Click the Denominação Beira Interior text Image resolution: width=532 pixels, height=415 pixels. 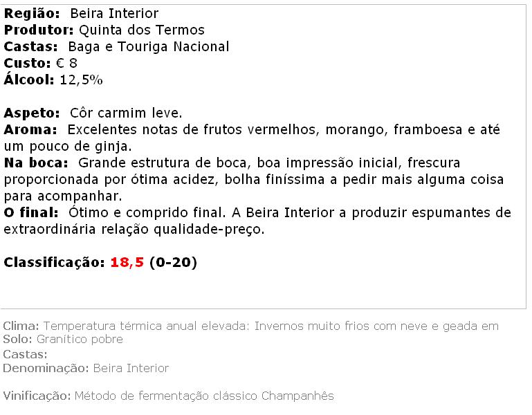tap(86, 368)
